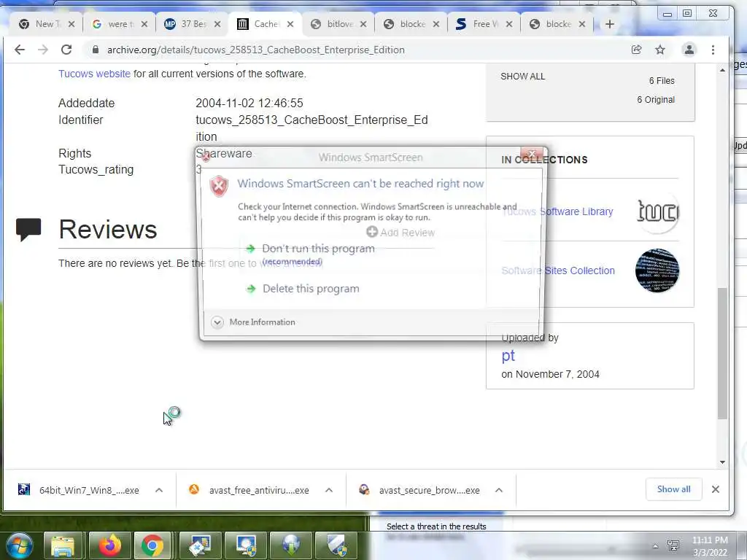Expand More Information in SmartScreen dialog

click(253, 322)
